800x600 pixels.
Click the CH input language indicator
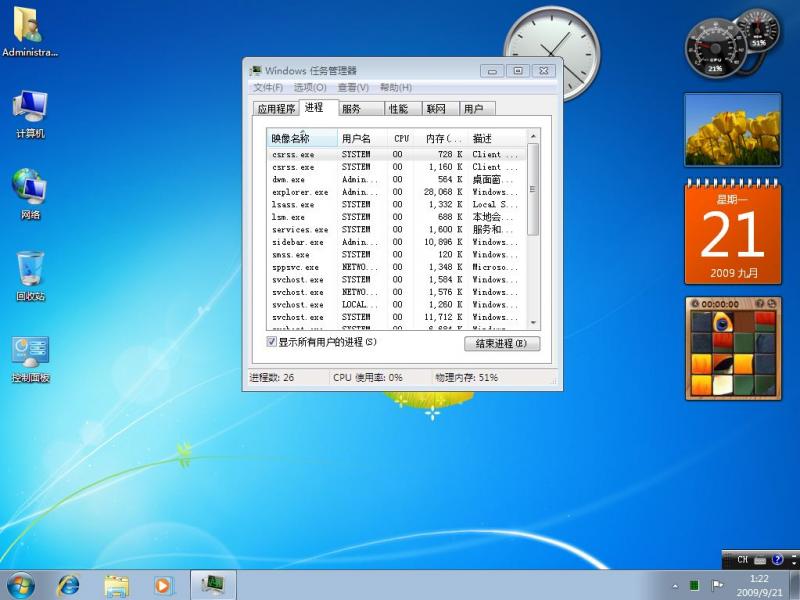(x=742, y=560)
